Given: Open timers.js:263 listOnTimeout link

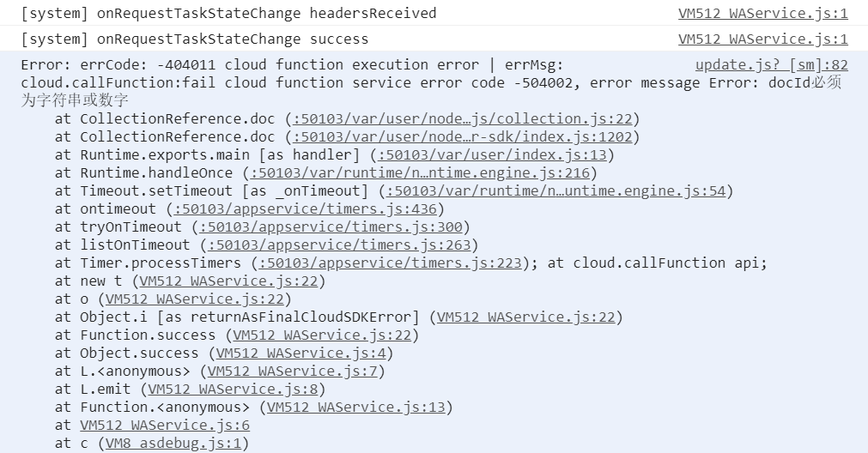Looking at the screenshot, I should (339, 245).
